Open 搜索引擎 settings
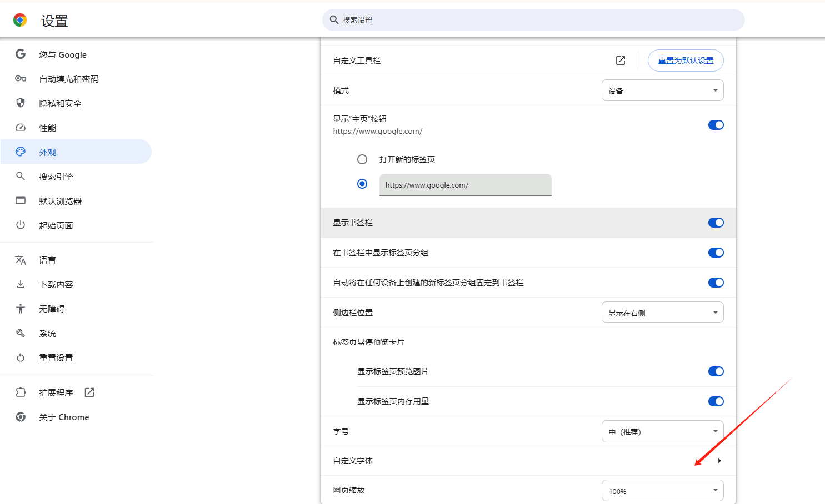The height and width of the screenshot is (504, 825). click(76, 177)
